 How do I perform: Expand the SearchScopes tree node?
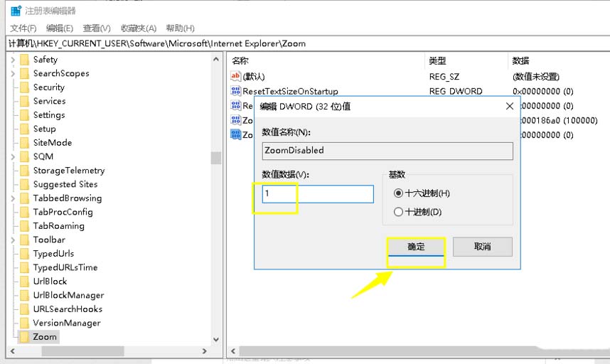pyautogui.click(x=13, y=73)
